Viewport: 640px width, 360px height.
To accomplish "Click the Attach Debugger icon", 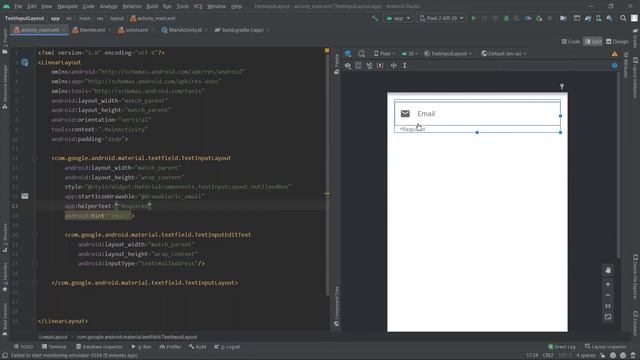I will tap(539, 18).
